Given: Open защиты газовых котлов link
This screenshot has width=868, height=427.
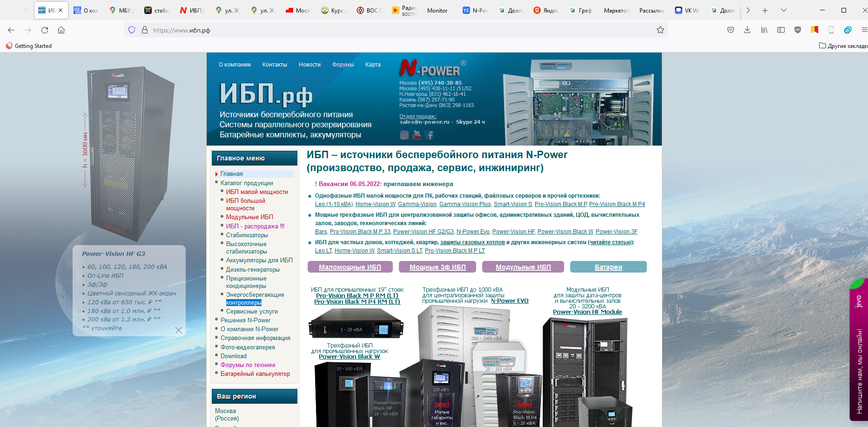Looking at the screenshot, I should 472,242.
